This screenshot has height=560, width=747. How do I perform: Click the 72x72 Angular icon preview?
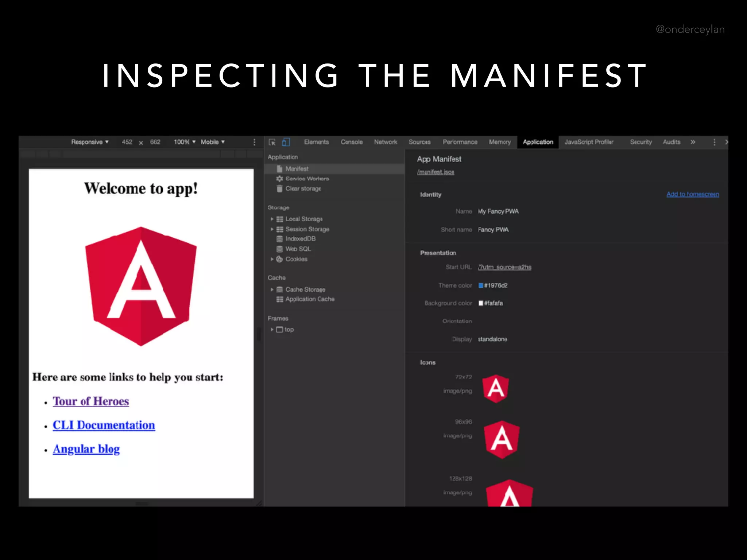coord(495,388)
